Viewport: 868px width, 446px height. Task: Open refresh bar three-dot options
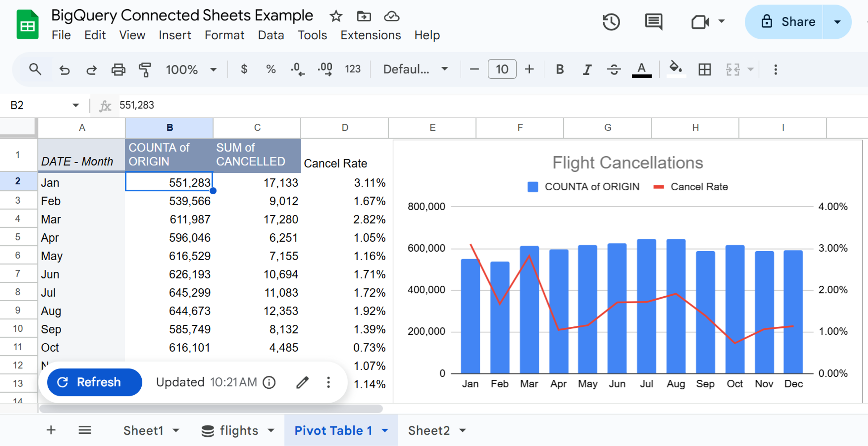328,382
